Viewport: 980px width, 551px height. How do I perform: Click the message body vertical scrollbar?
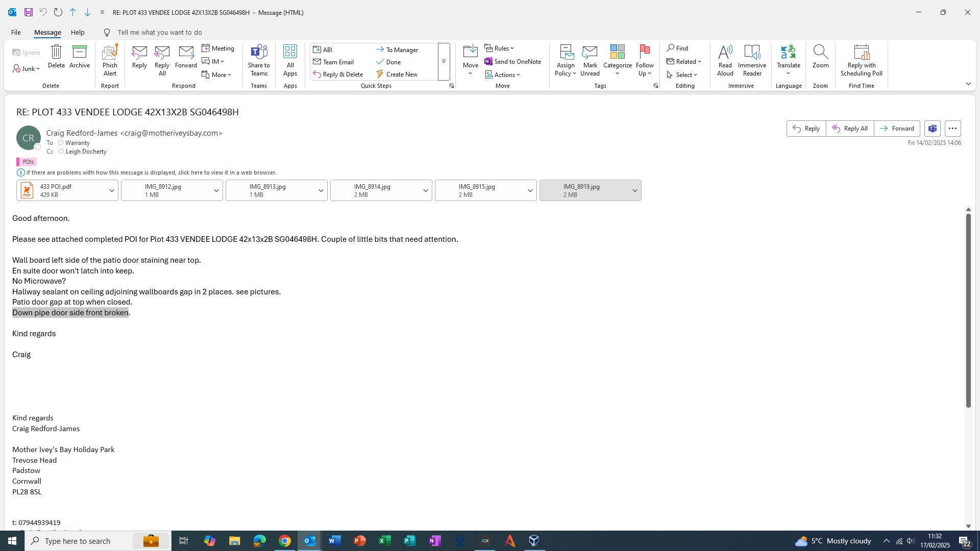point(968,311)
